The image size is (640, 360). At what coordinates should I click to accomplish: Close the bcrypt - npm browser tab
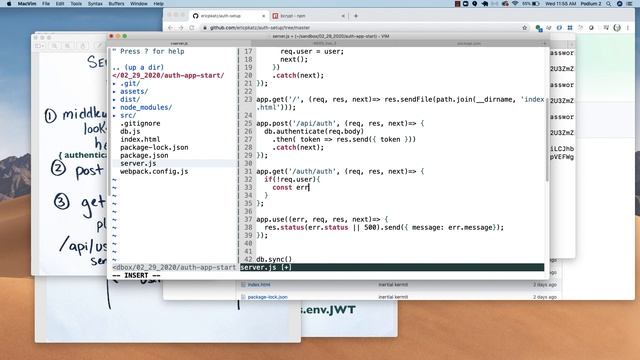pos(343,16)
